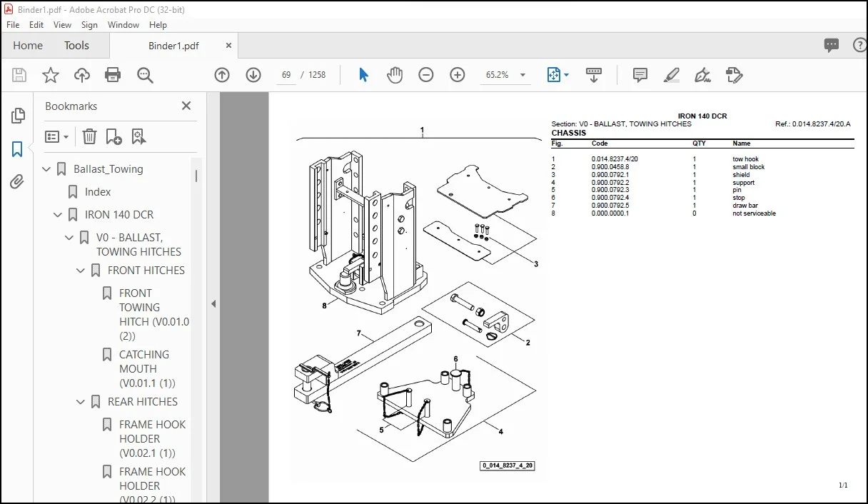Open the Find text search icon
868x504 pixels.
145,75
